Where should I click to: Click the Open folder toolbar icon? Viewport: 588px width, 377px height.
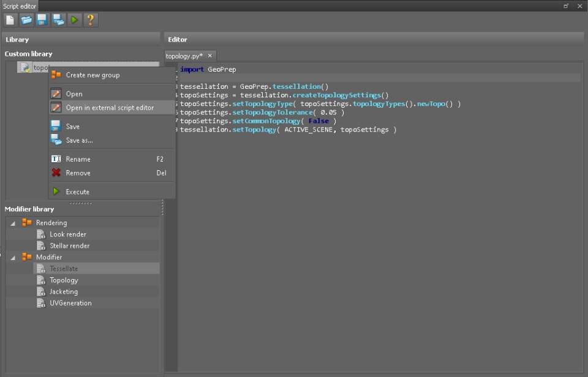point(26,20)
